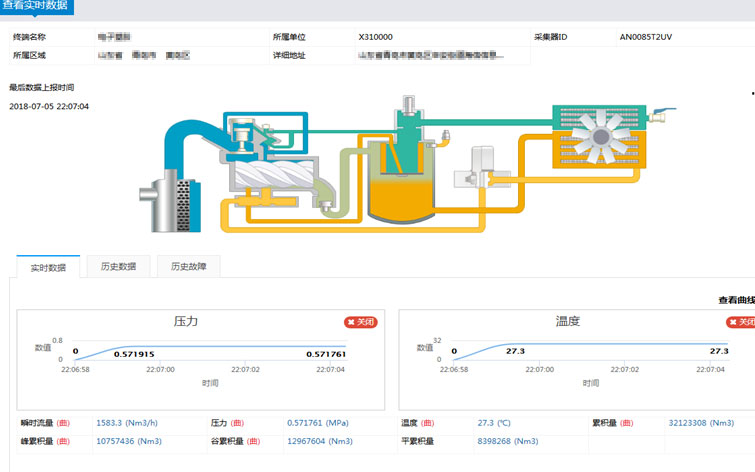Switch to the 历史数据 tab

coord(118,267)
